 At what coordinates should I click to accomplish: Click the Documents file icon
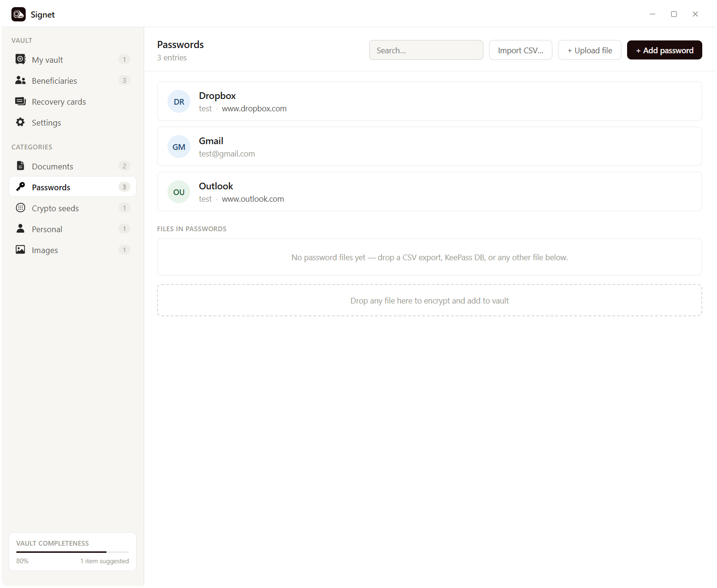point(20,166)
